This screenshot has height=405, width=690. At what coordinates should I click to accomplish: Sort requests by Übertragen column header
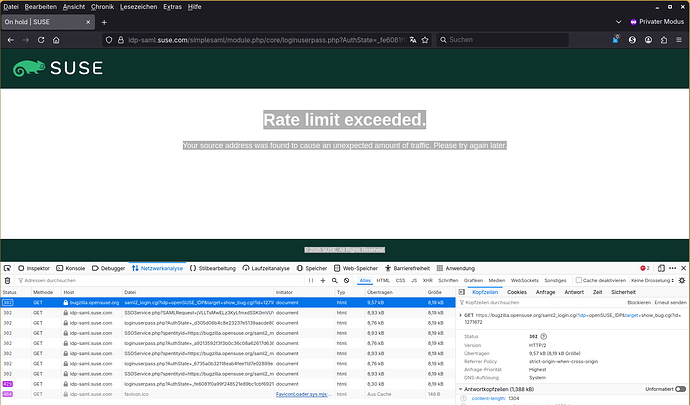(394, 292)
